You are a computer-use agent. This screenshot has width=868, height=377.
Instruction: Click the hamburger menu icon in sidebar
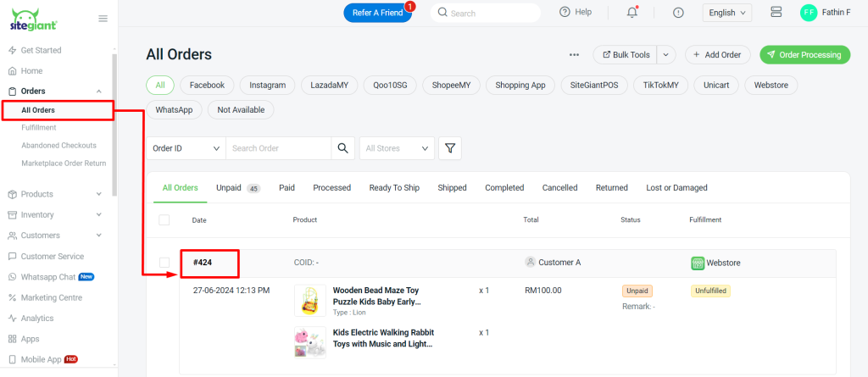(x=103, y=18)
